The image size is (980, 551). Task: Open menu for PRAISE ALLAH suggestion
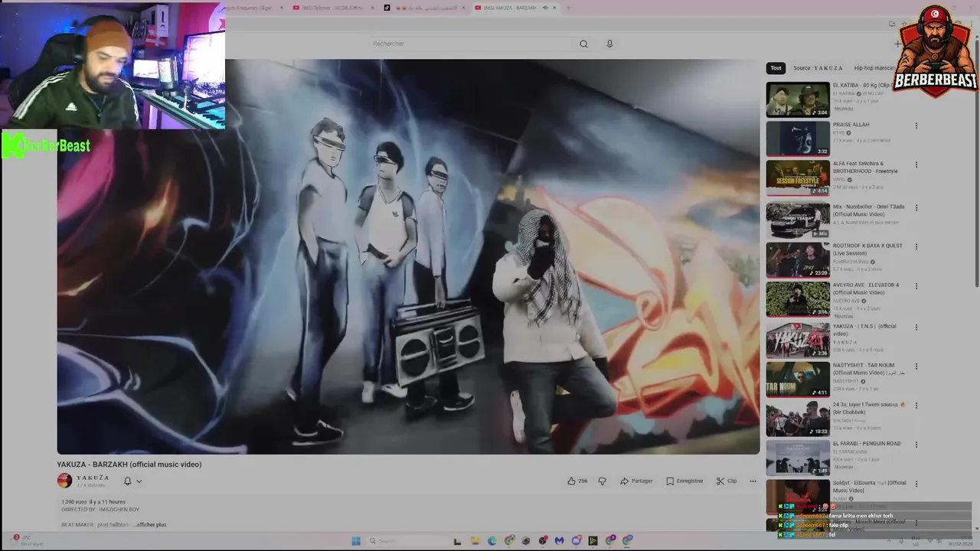pos(916,126)
